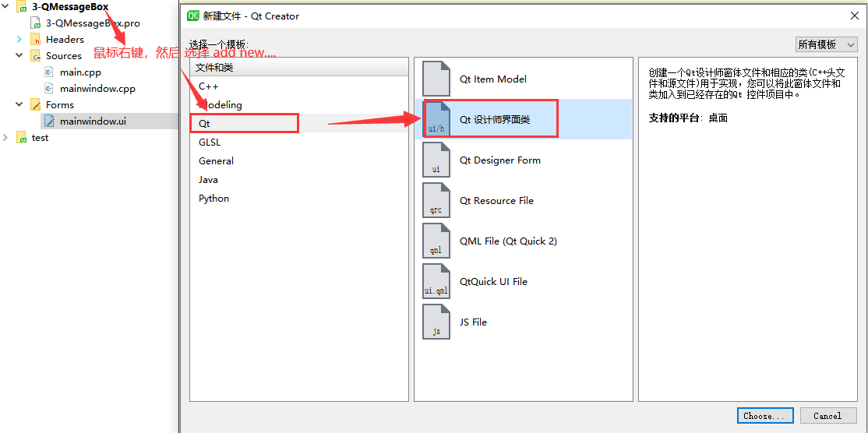Select mainwindow.ui in project tree
This screenshot has width=868, height=433.
pyautogui.click(x=93, y=121)
